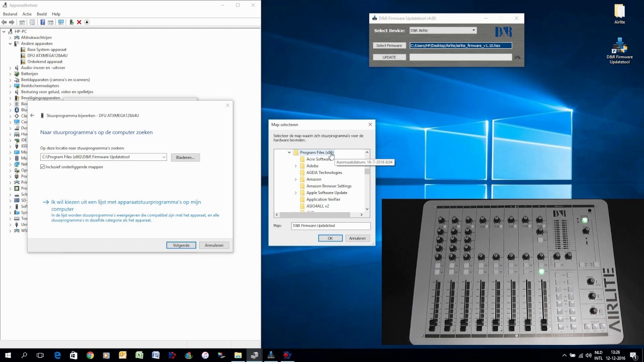Select Onbekend apparaat device
The width and height of the screenshot is (644, 362).
(x=45, y=62)
